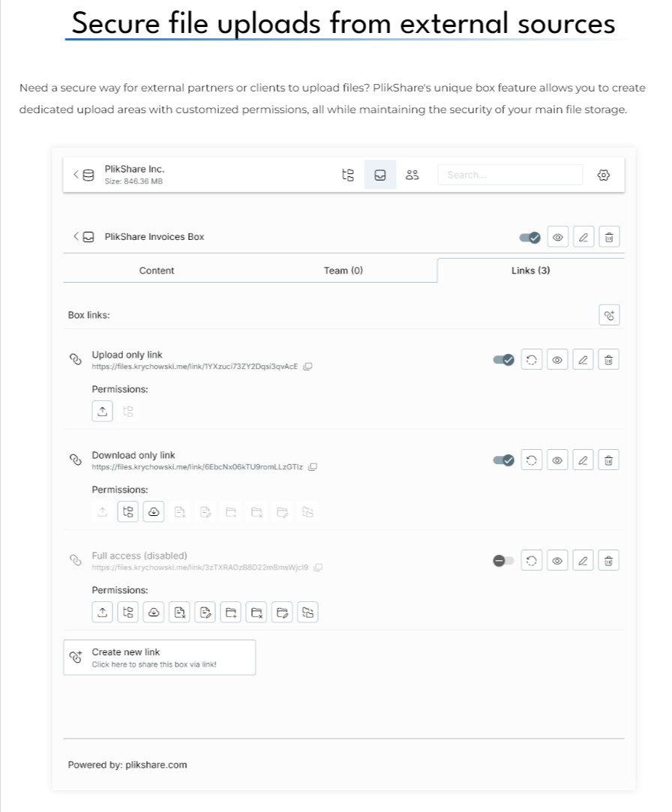Toggle create-folder permission on Download only link
672x812 pixels.
pyautogui.click(x=231, y=511)
